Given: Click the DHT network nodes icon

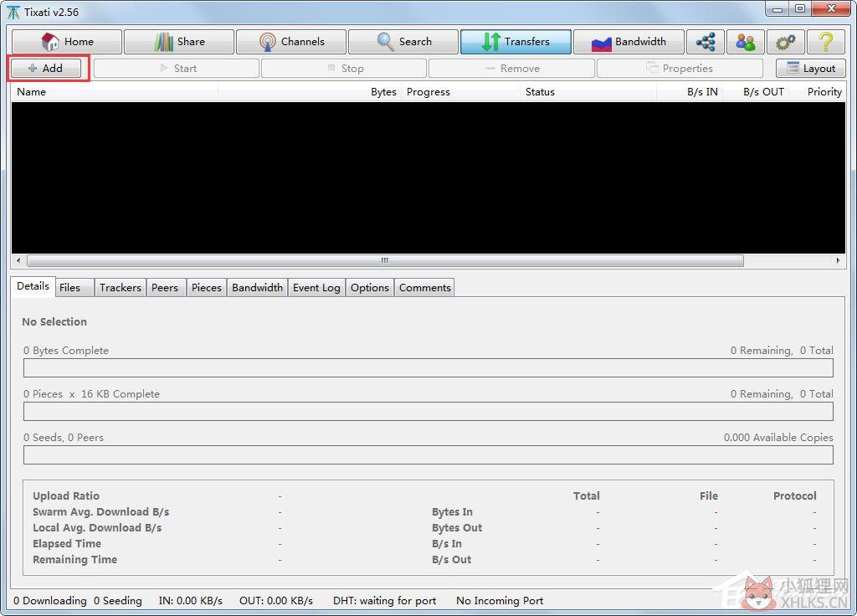Looking at the screenshot, I should 706,42.
